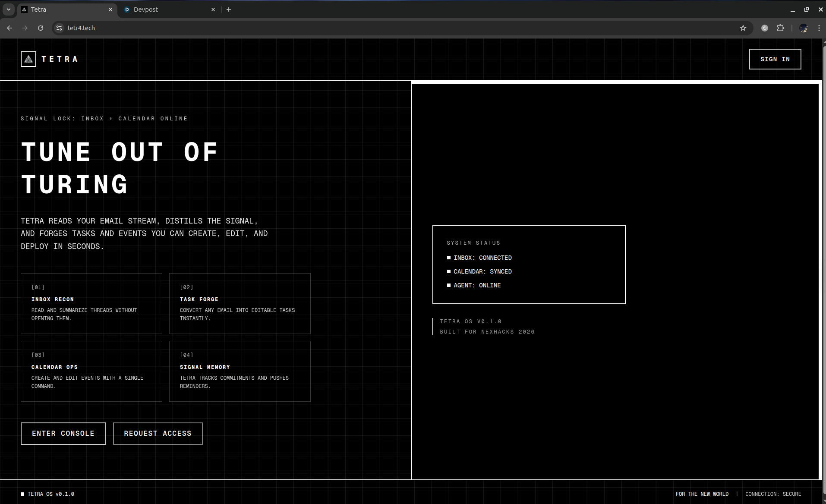Screen dimensions: 826x504
Task: Click the circular extension icon beside the star
Action: tap(765, 28)
